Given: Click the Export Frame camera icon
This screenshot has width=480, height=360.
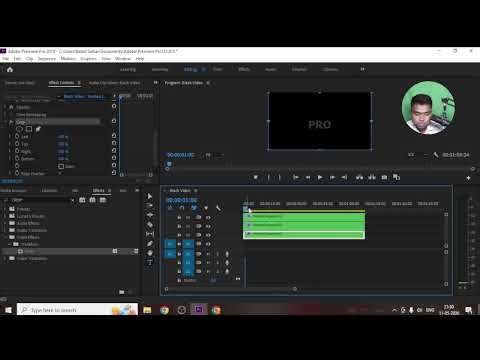Looking at the screenshot, I should (x=384, y=177).
